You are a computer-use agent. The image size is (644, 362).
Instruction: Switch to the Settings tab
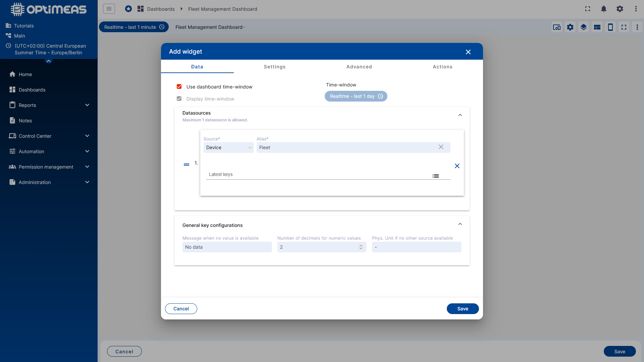(x=275, y=67)
